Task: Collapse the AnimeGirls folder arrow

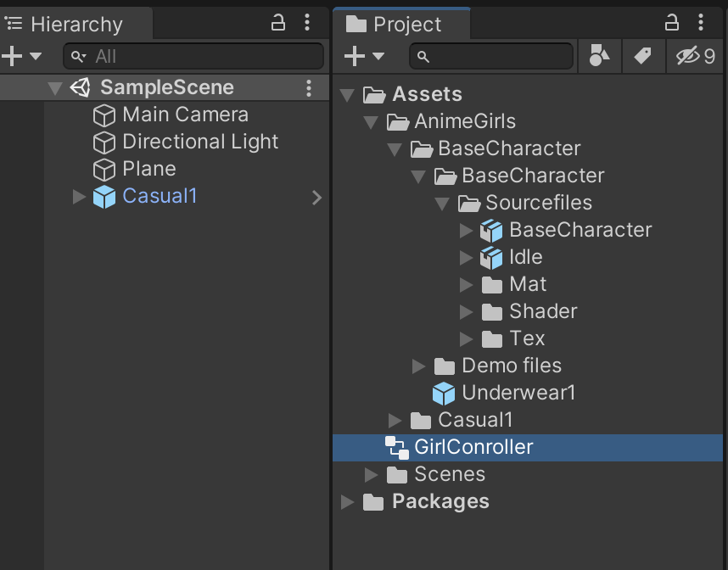Action: pos(371,122)
